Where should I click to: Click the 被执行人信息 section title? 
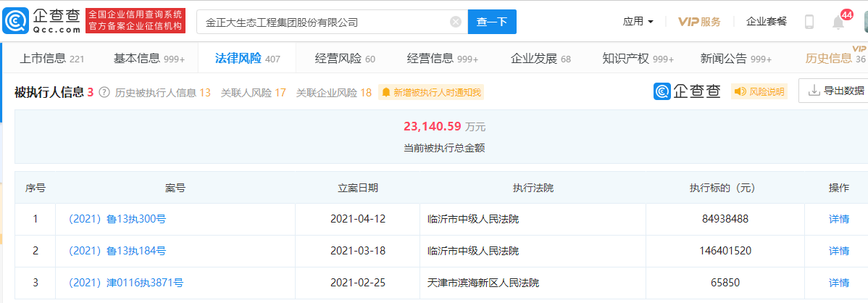(49, 92)
